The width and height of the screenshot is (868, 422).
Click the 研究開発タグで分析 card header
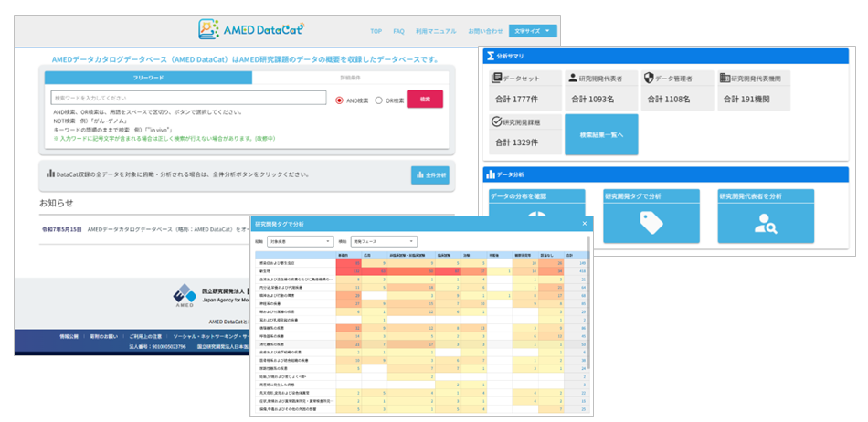click(x=651, y=195)
